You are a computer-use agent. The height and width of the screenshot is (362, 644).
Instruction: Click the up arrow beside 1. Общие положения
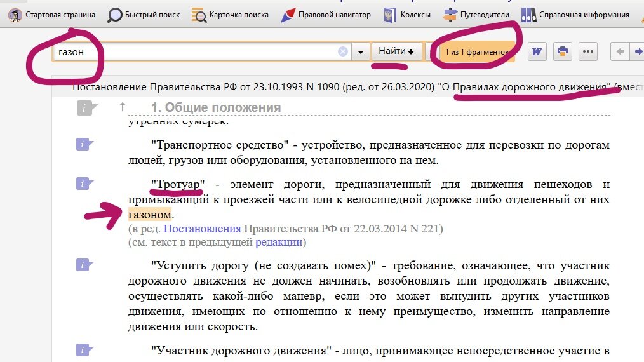click(122, 107)
